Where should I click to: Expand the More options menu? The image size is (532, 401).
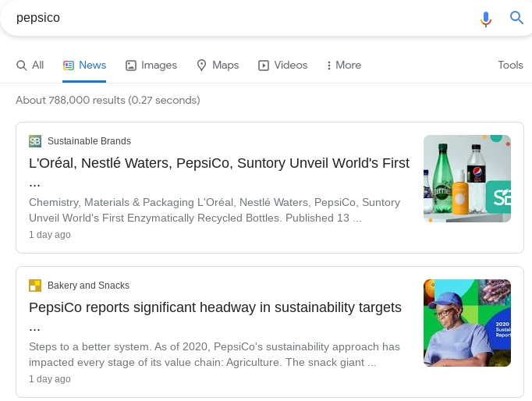[x=344, y=66]
